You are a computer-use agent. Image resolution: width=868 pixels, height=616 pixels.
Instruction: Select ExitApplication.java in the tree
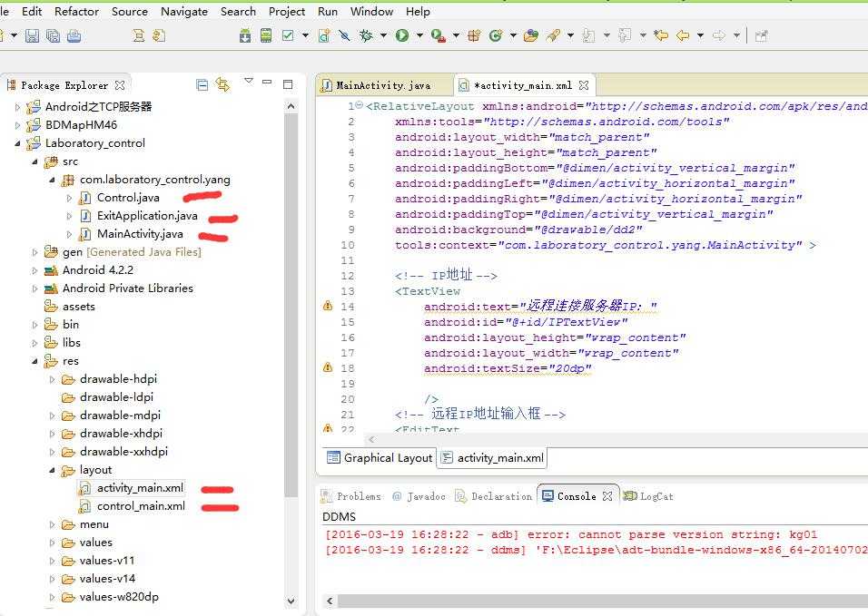(147, 216)
